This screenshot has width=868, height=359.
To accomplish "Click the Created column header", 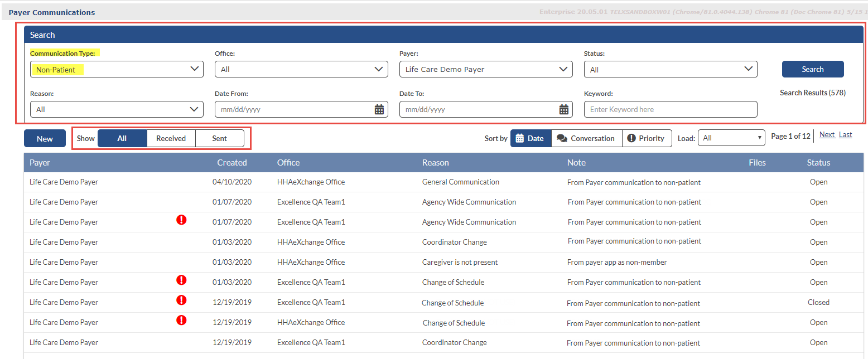I will [x=232, y=163].
